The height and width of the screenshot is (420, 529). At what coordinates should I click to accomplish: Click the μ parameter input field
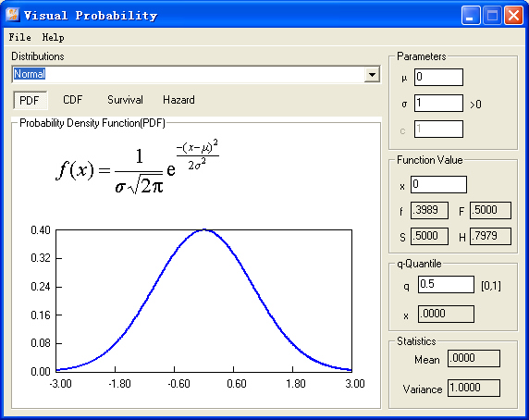pos(438,78)
